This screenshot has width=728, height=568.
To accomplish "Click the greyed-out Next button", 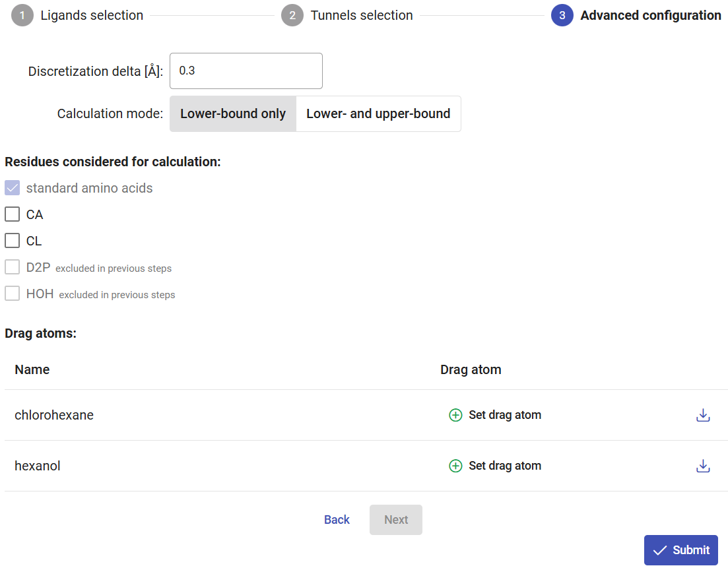I will [396, 520].
